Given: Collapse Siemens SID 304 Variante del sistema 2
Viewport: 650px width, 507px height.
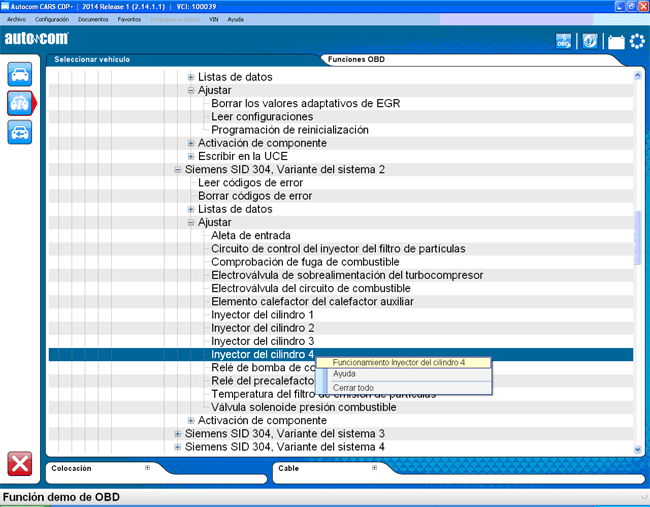Looking at the screenshot, I should (x=177, y=170).
